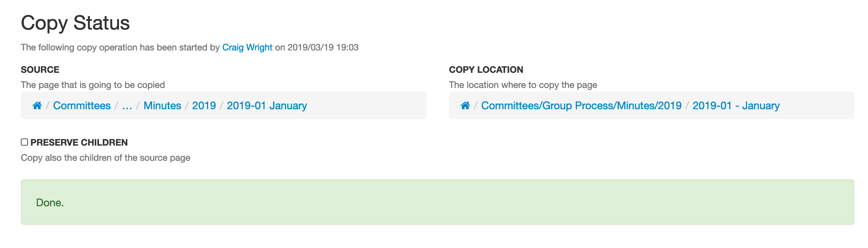Screen dimensions: 868x248
Task: Click the Copy Status heading
Action: coord(75,23)
